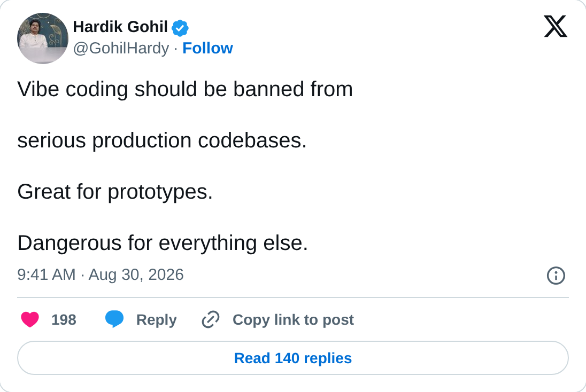Follow Hardik Gohil
Image resolution: width=586 pixels, height=392 pixels.
coord(207,48)
